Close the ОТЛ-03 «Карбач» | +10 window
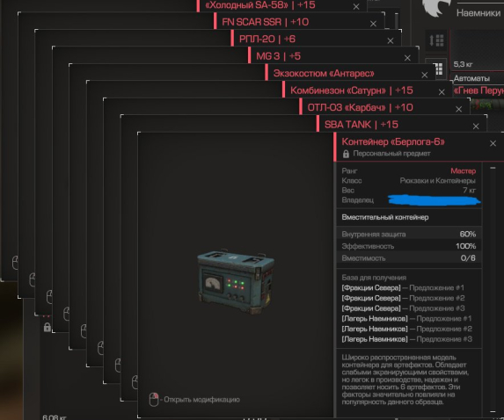 coord(458,109)
